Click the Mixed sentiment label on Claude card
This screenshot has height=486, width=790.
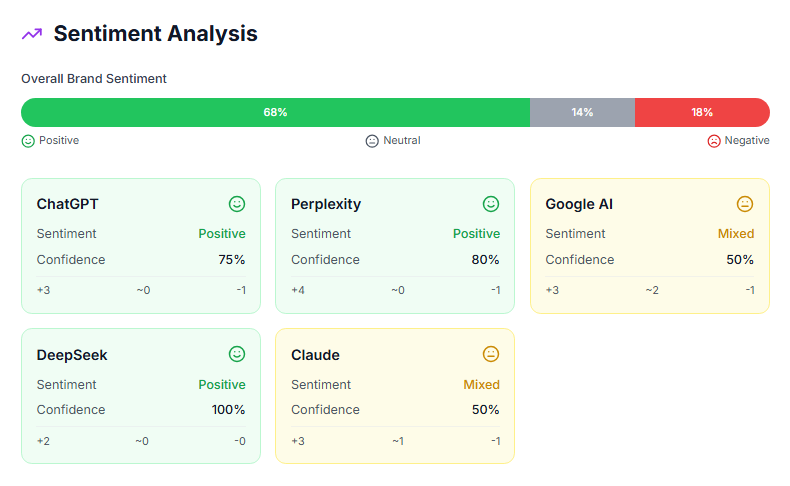pos(481,384)
